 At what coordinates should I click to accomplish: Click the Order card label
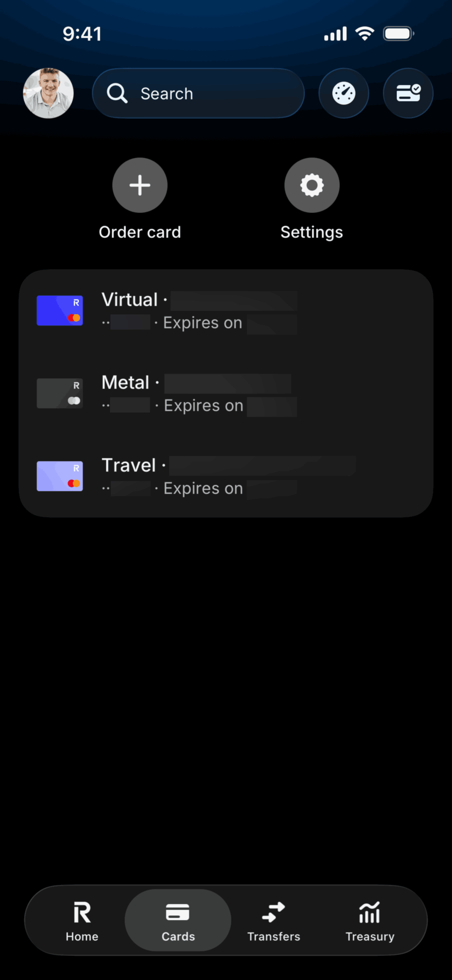(140, 232)
